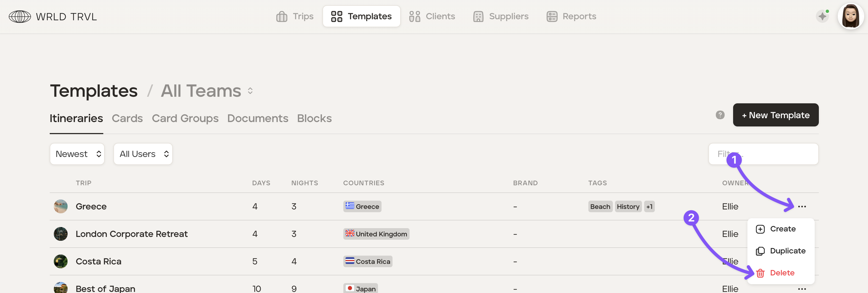The image size is (868, 293).
Task: Open the Clients navigation tab
Action: coord(432,16)
